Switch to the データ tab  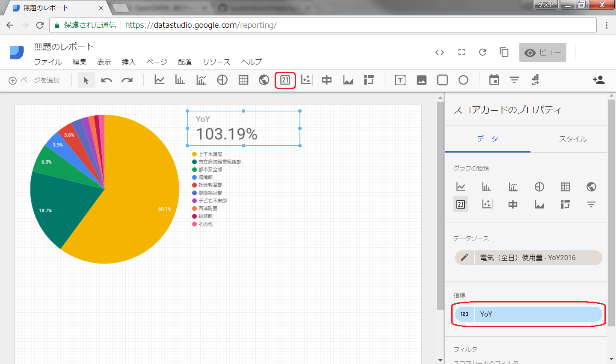coord(488,139)
